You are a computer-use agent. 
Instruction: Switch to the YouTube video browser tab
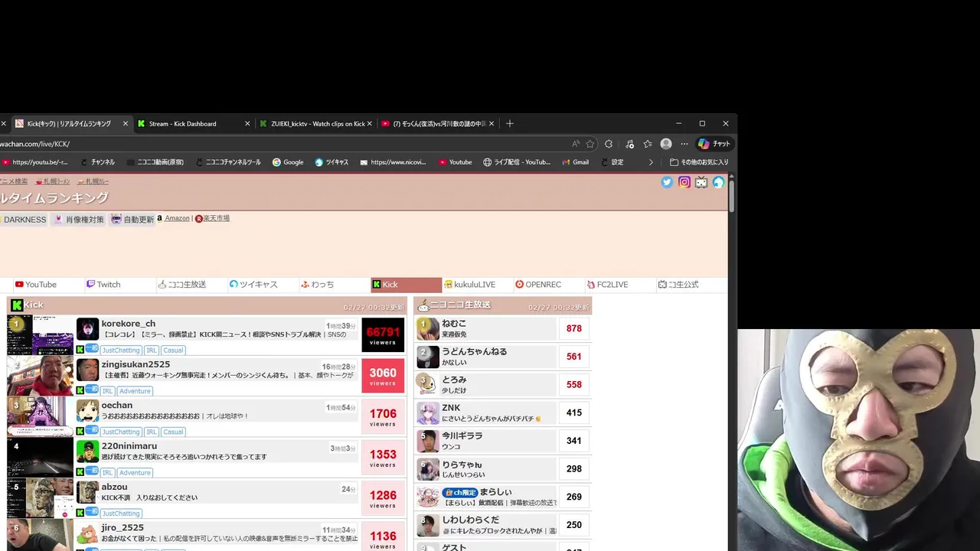438,123
